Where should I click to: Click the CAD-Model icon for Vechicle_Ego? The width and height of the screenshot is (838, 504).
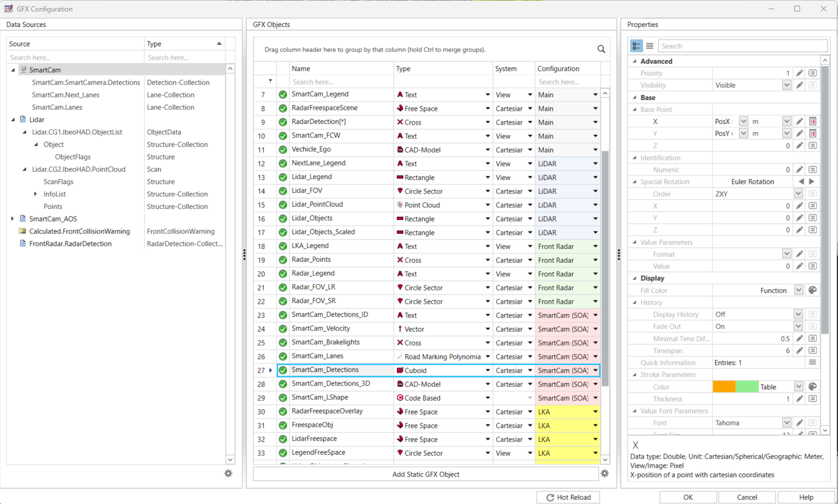click(x=400, y=150)
